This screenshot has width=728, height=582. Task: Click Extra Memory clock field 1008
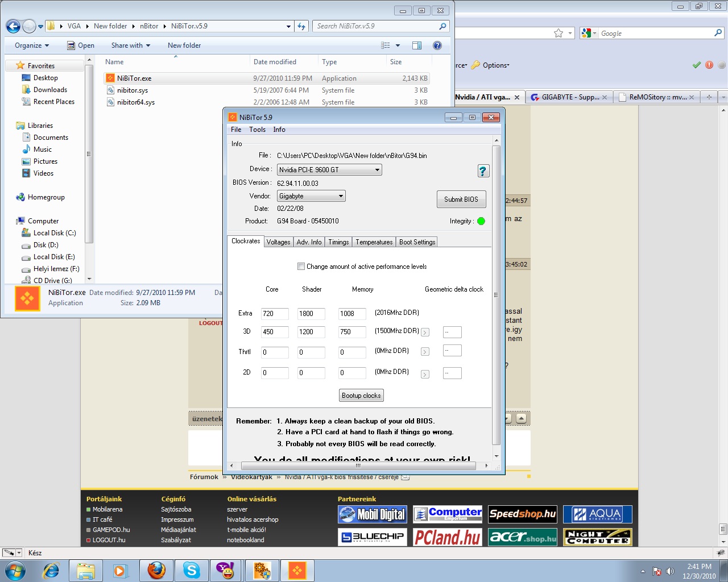tap(352, 314)
